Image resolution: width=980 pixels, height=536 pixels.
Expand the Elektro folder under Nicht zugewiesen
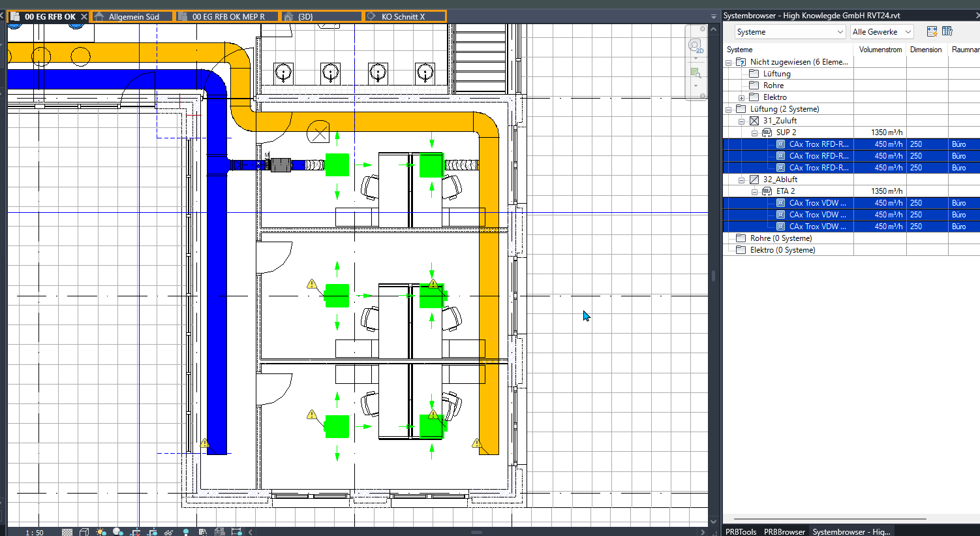[x=742, y=98]
